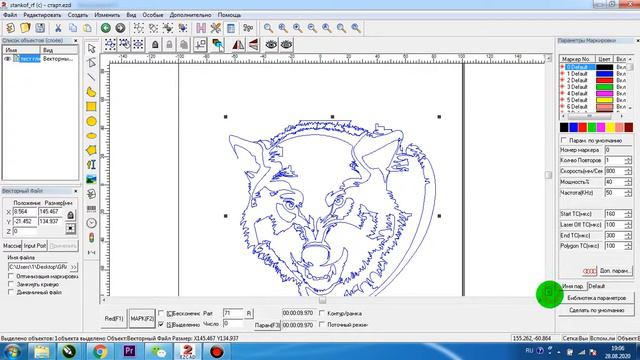Click the gray Redo arrow icon

pyautogui.click(x=120, y=28)
